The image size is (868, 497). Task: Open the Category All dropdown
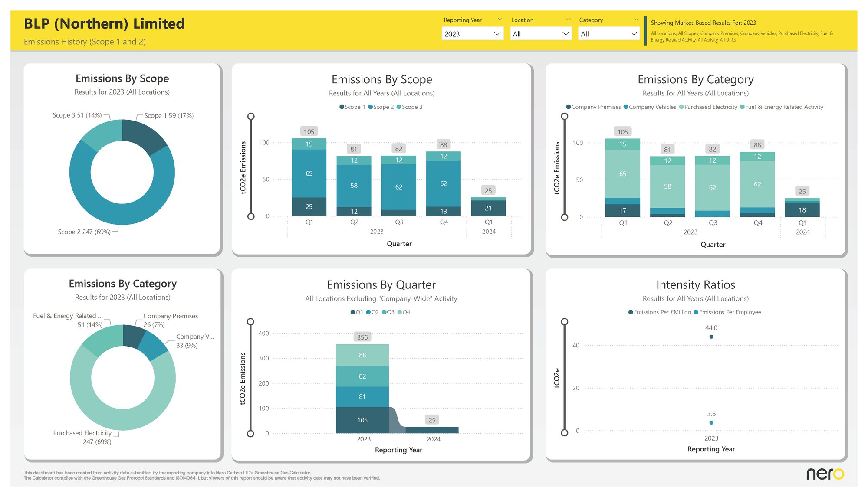click(x=608, y=34)
